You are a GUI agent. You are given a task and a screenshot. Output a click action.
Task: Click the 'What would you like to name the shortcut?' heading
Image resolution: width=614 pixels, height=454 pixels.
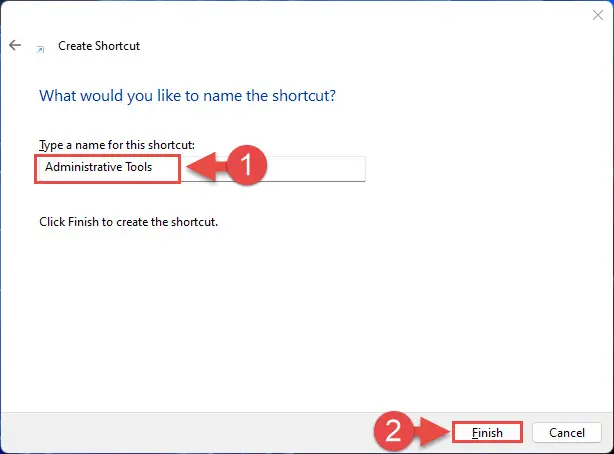(187, 96)
